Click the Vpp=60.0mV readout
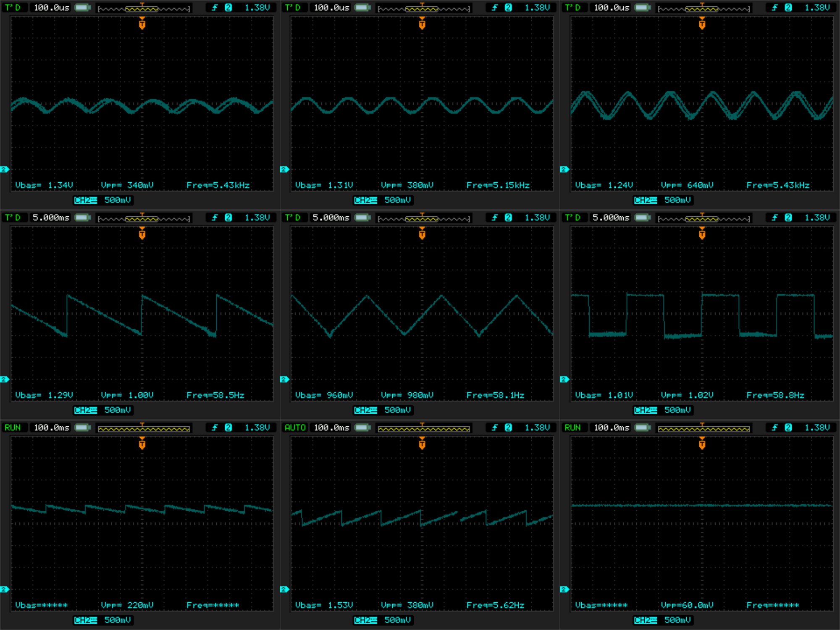The height and width of the screenshot is (630, 840). pos(687,605)
